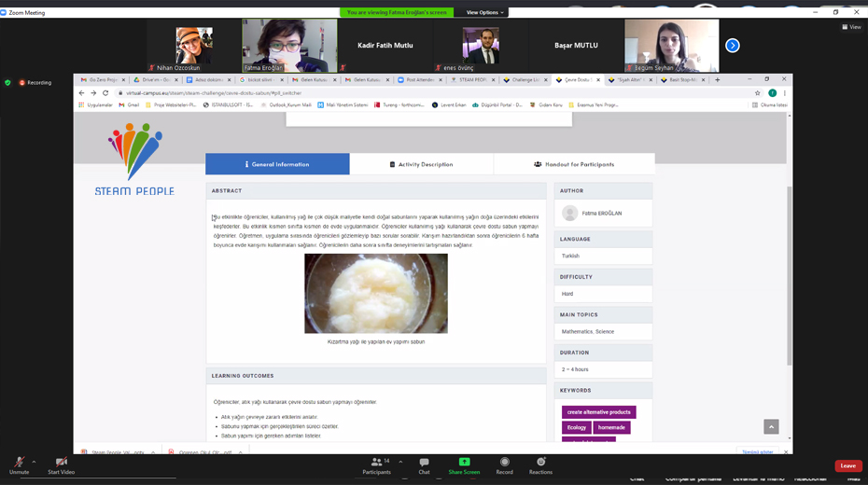This screenshot has width=868, height=485.
Task: Reload the page in the browser
Action: pyautogui.click(x=105, y=93)
